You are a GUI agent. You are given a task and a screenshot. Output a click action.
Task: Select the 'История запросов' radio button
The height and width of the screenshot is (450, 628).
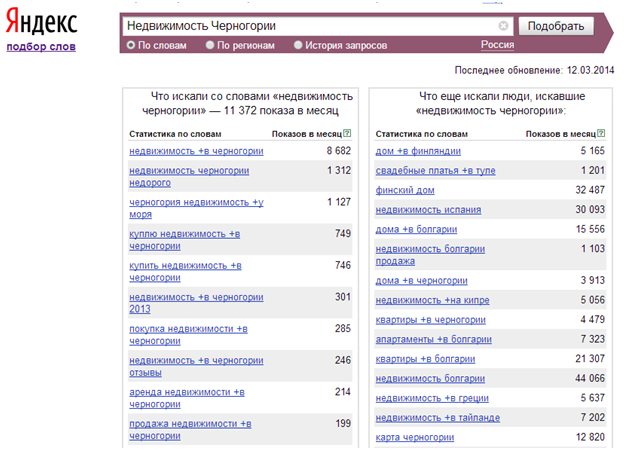pyautogui.click(x=298, y=45)
